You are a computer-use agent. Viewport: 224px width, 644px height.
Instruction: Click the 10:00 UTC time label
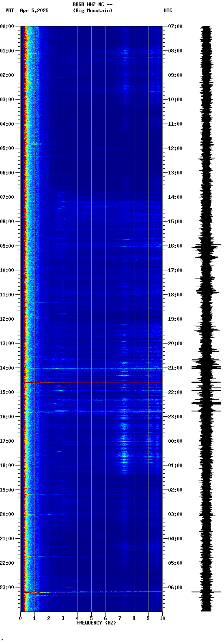click(x=175, y=100)
